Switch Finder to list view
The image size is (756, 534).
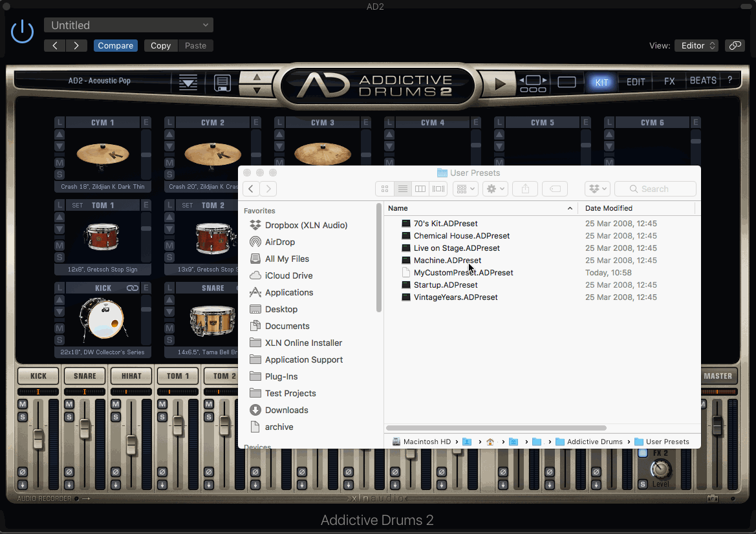click(403, 189)
